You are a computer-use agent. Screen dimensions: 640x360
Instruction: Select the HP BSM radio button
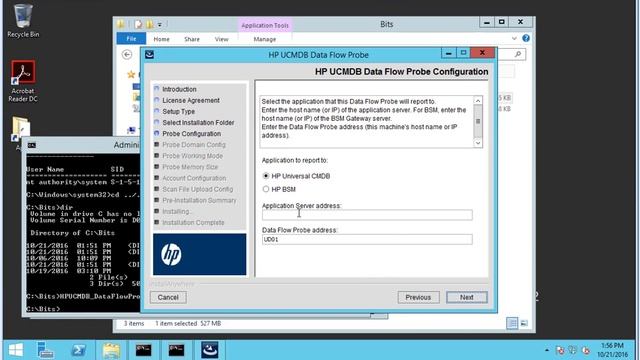(266, 189)
